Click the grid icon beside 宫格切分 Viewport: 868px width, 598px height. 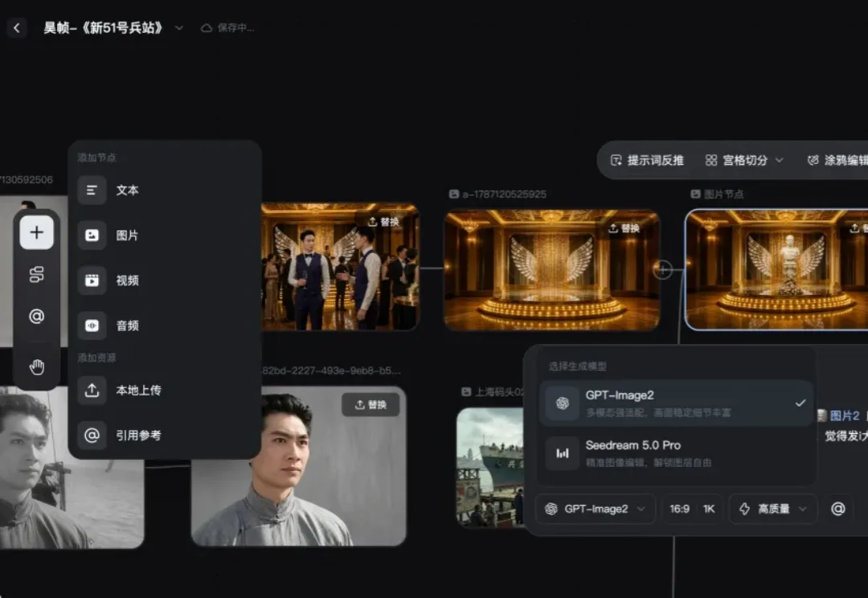click(711, 161)
